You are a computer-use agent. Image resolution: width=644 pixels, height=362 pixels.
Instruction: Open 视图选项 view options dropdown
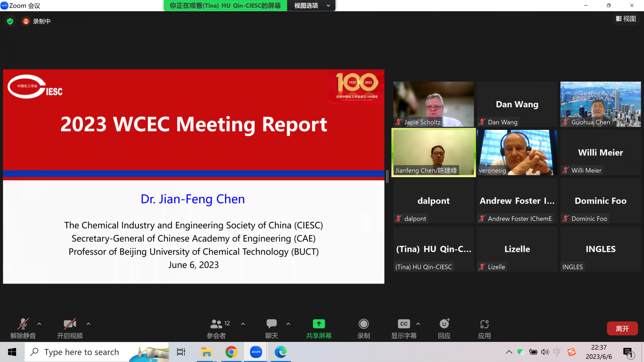click(312, 6)
